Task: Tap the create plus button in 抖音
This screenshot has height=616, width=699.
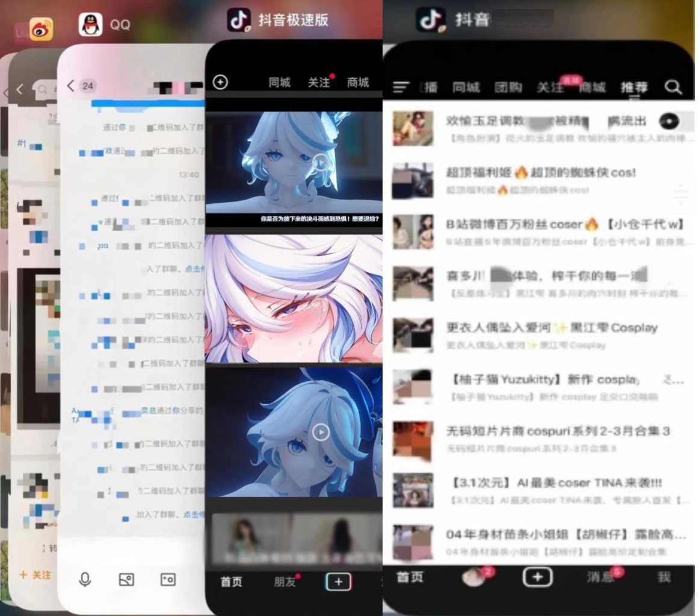Action: pos(538,577)
